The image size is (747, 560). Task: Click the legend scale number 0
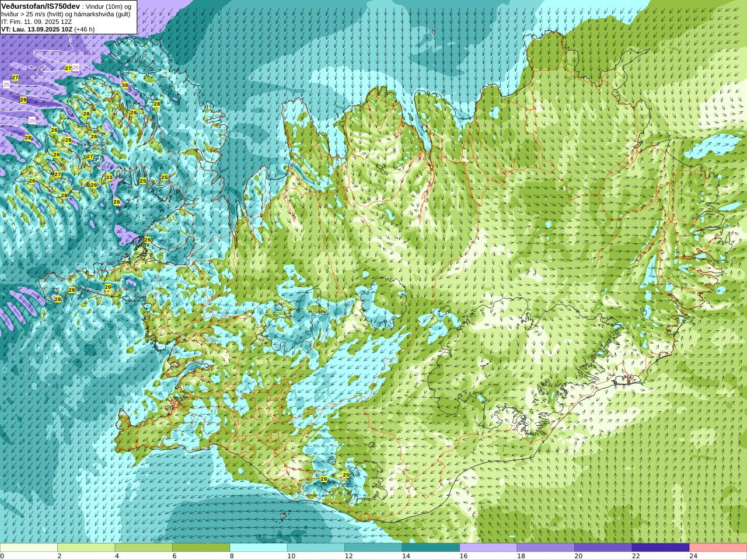click(x=2, y=556)
